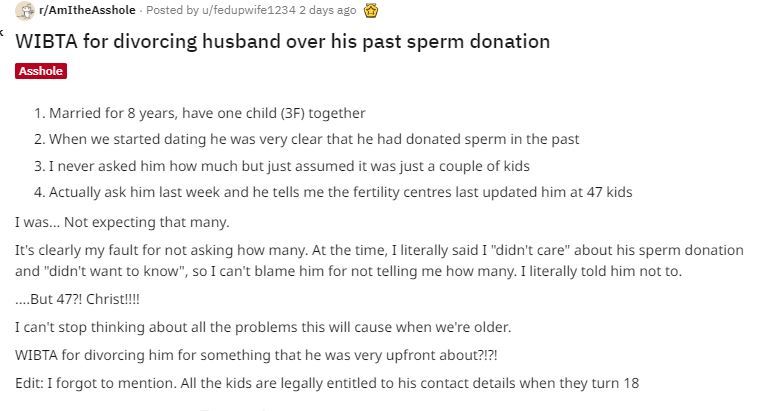Open the r/AmItheAsshole subreddit link

click(87, 10)
